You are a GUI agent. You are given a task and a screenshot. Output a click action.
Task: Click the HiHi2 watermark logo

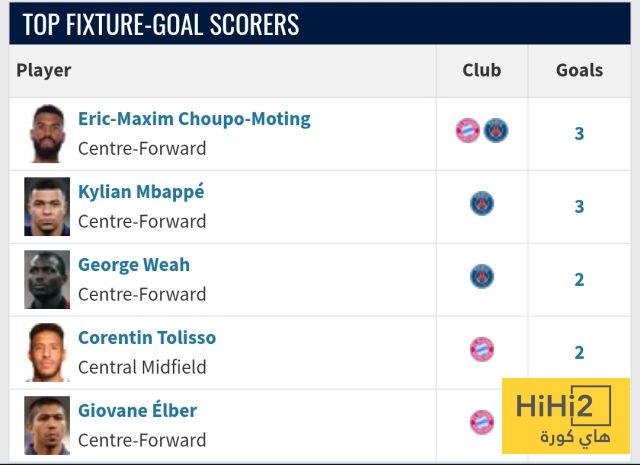click(x=566, y=415)
